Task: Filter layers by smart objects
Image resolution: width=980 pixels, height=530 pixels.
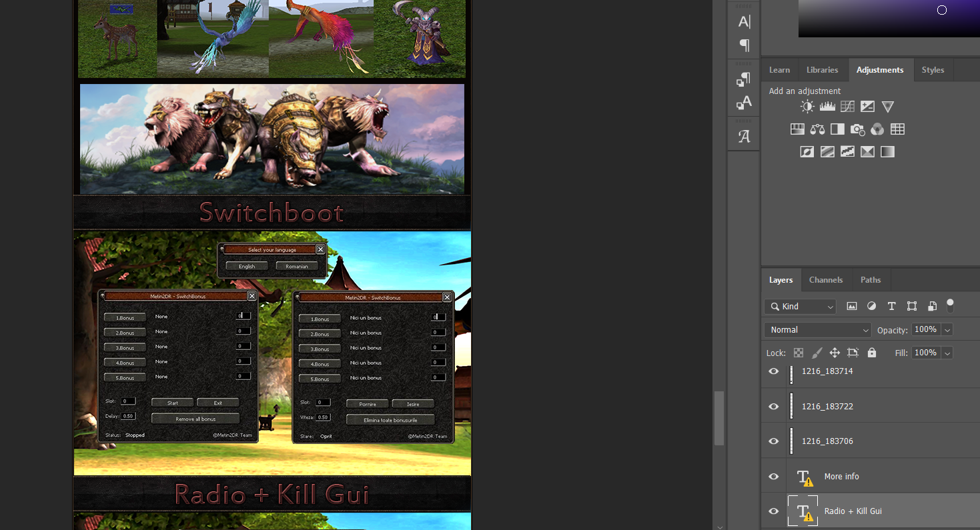Action: (x=932, y=306)
